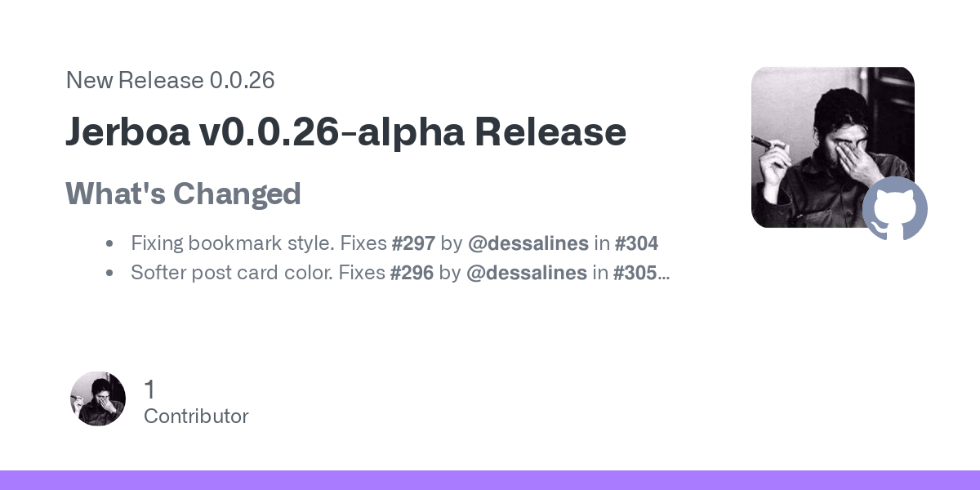This screenshot has width=980, height=490.
Task: Click the small contributor avatar
Action: (98, 399)
